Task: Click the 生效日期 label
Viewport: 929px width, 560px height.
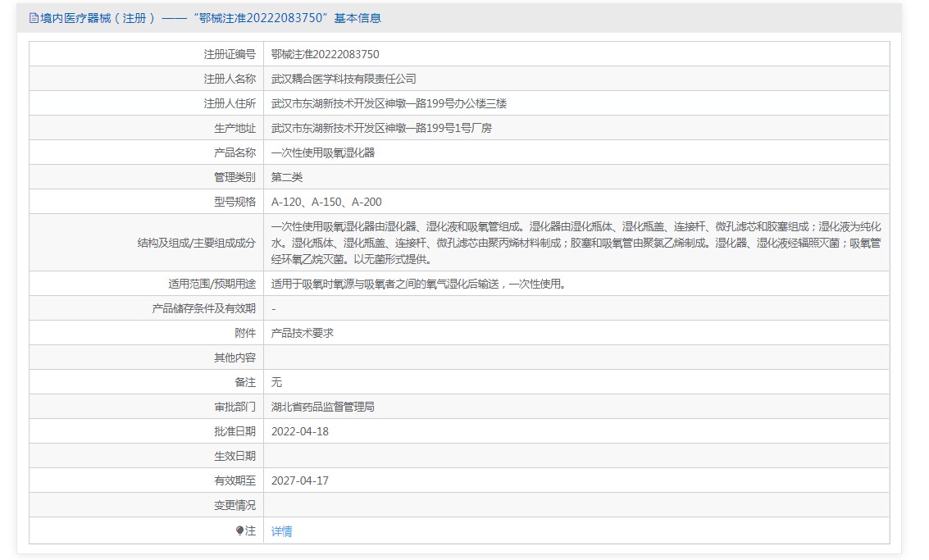Action: (235, 457)
